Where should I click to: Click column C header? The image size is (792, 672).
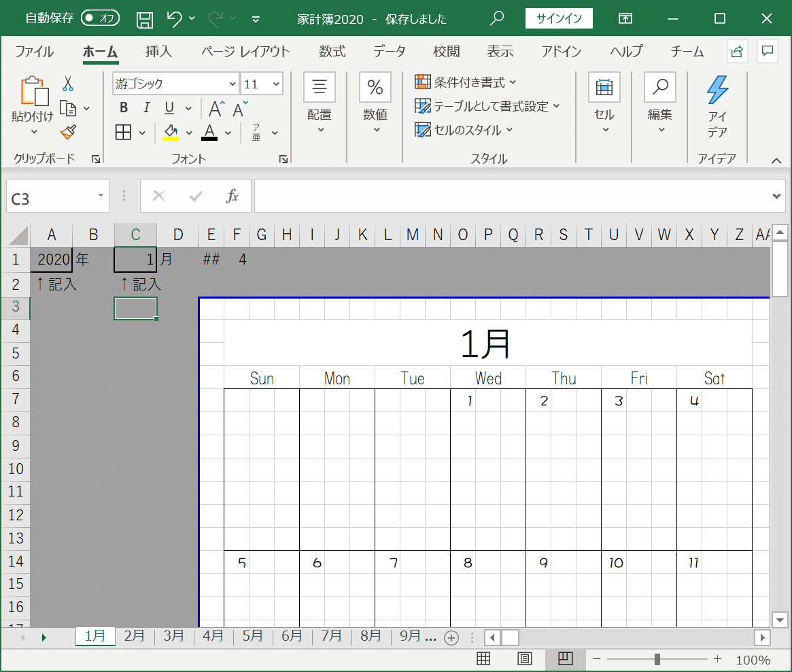(x=135, y=235)
